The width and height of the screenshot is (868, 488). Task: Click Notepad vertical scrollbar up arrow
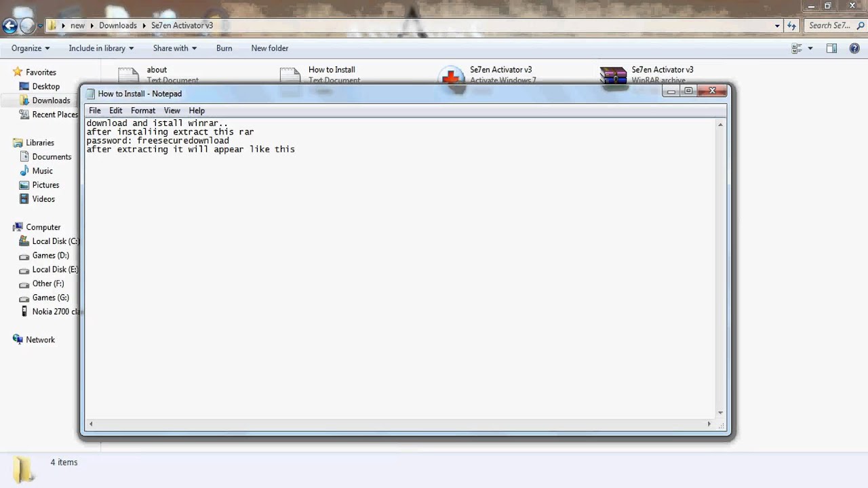(x=720, y=125)
